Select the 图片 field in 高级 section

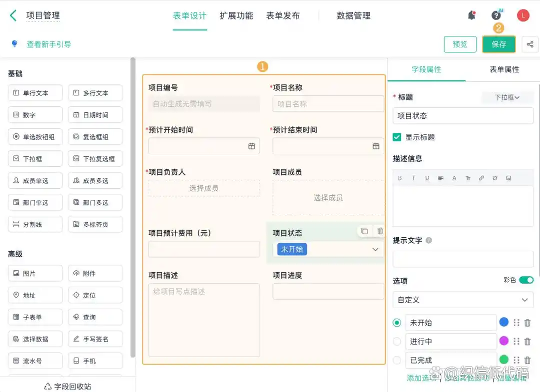(35, 273)
